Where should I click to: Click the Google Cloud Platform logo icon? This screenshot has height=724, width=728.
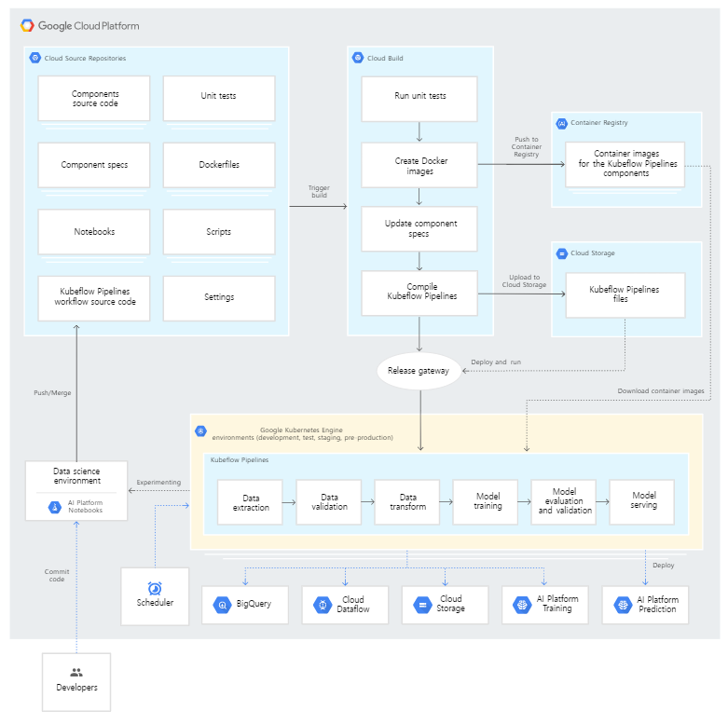coord(27,25)
